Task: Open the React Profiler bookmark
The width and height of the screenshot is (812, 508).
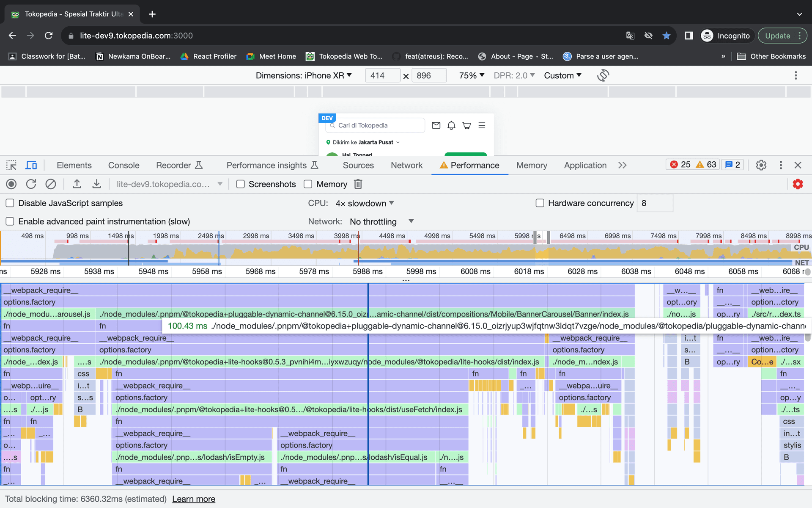Action: click(x=208, y=56)
